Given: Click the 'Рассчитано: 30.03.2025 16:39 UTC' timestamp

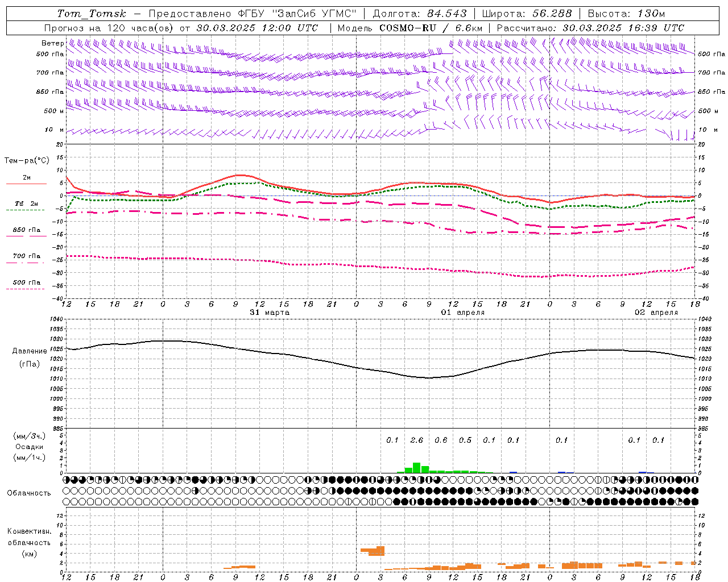Looking at the screenshot, I should 590,28.
